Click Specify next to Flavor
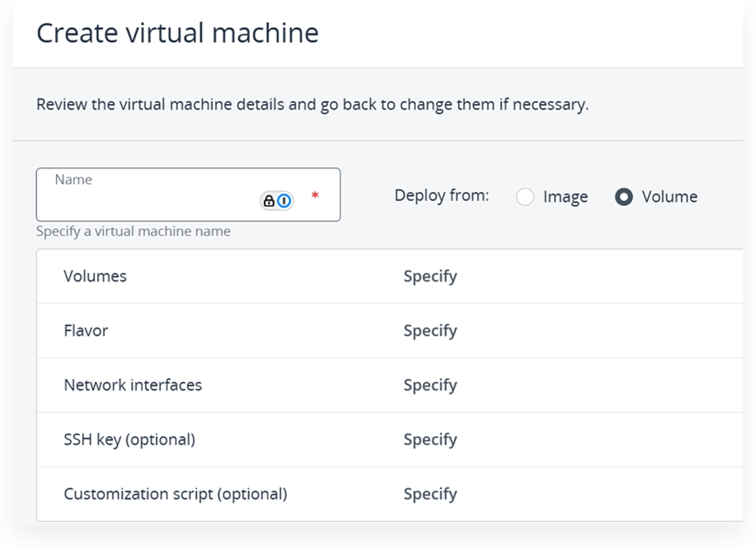The height and width of the screenshot is (547, 756). click(430, 330)
